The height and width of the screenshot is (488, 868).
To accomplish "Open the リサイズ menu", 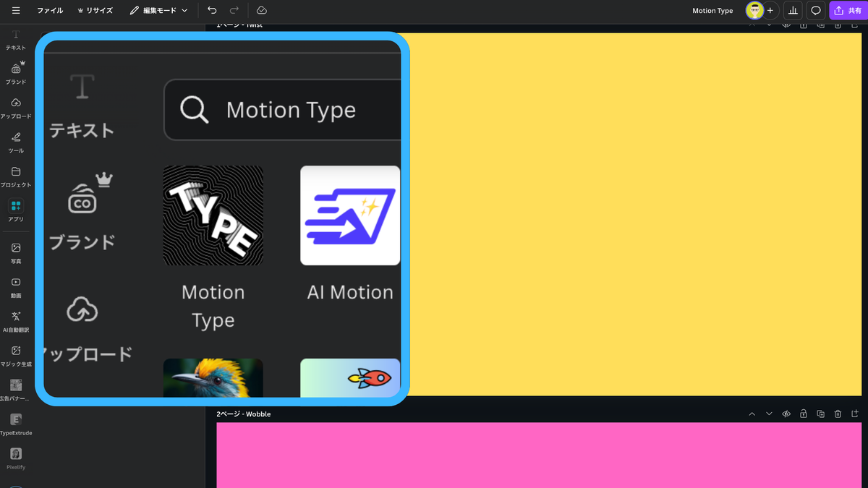I will pyautogui.click(x=95, y=11).
